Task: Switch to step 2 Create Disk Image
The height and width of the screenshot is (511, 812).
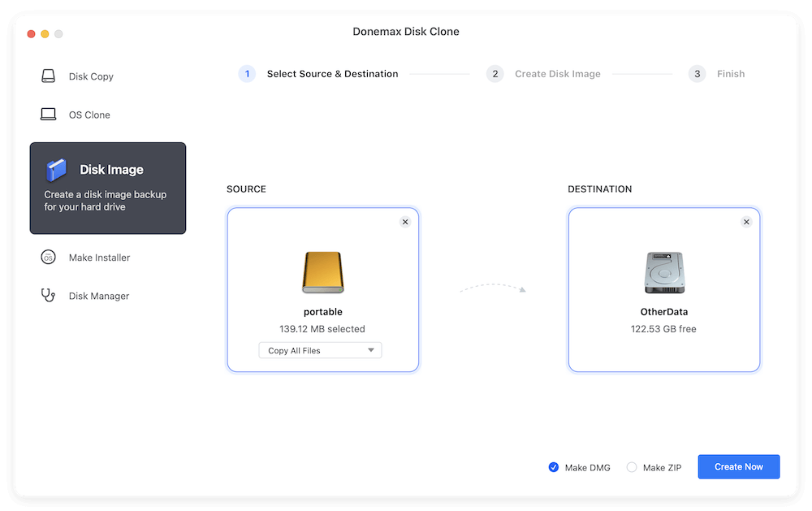Action: tap(495, 73)
